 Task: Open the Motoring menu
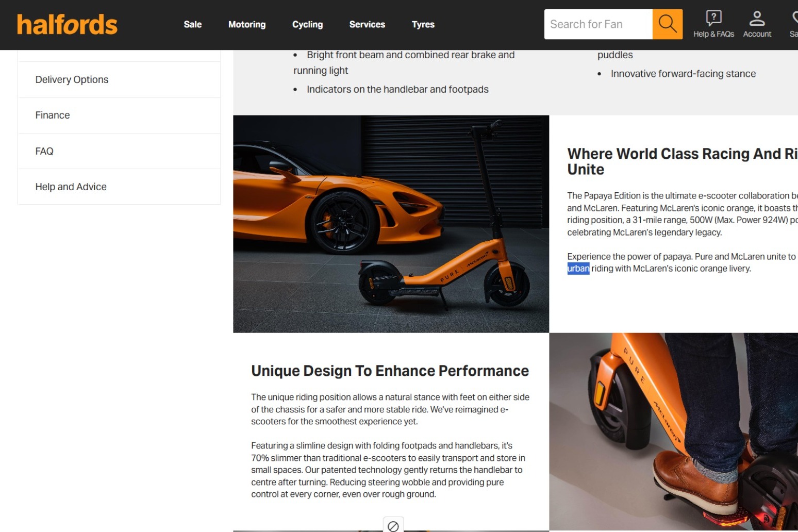click(247, 24)
